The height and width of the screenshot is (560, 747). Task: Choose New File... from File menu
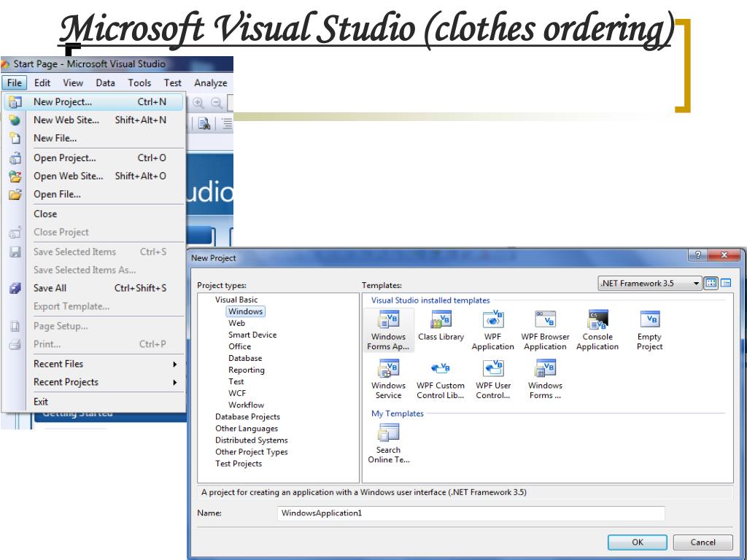click(93, 138)
